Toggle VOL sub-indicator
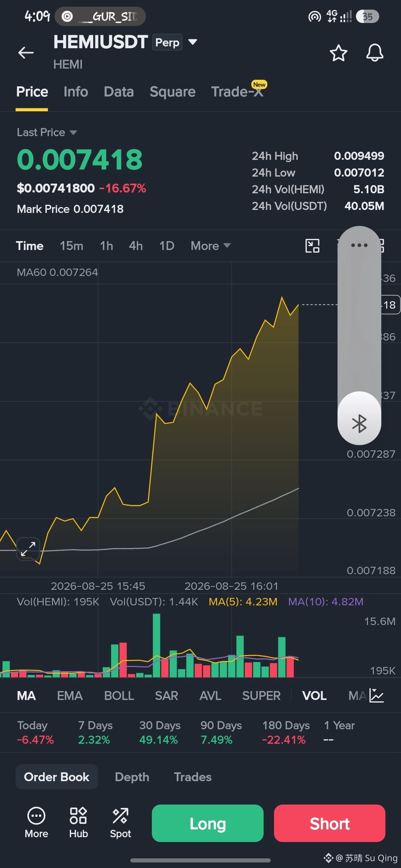Viewport: 401px width, 868px height. pos(314,696)
